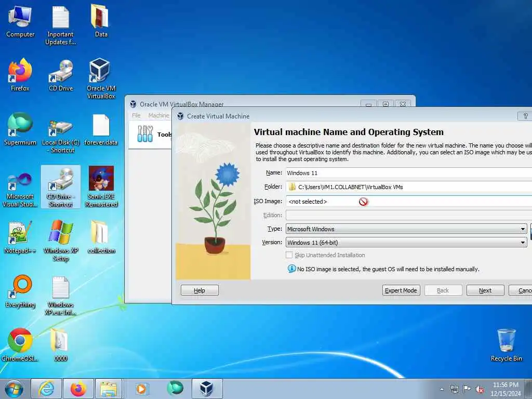Viewport: 532px width, 399px height.
Task: Open the Supermium browser desktop icon
Action: click(x=20, y=129)
